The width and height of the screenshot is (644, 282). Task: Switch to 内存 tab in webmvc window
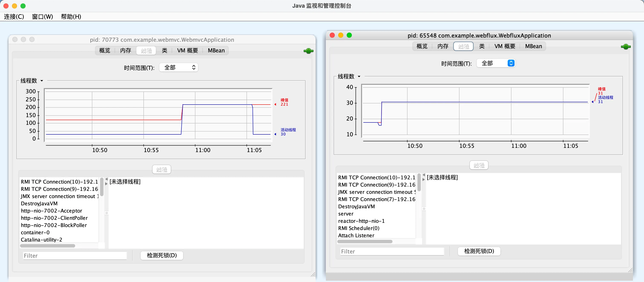coord(125,50)
